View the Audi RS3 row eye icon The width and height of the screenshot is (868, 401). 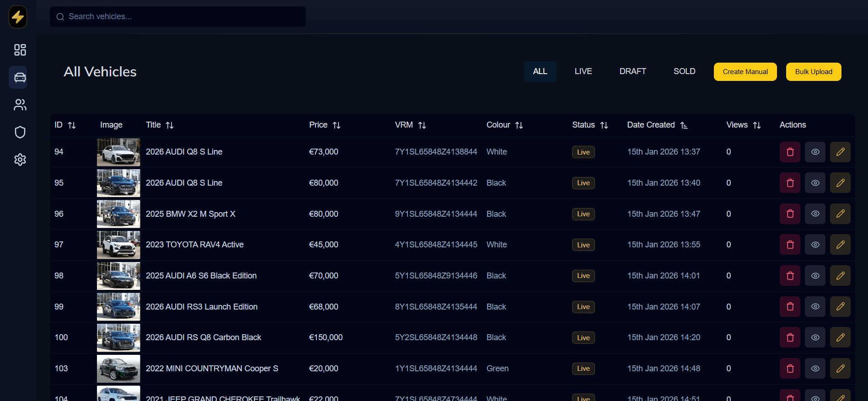tap(815, 306)
